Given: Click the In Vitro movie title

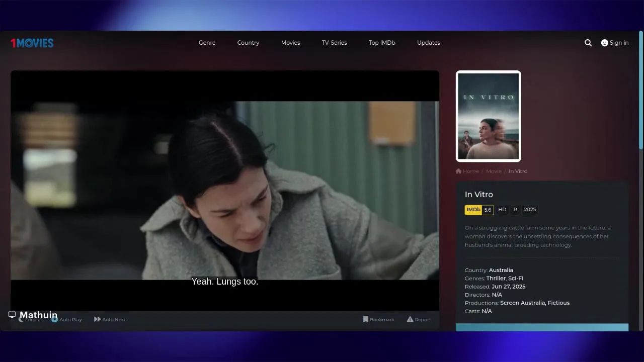Looking at the screenshot, I should (x=479, y=195).
